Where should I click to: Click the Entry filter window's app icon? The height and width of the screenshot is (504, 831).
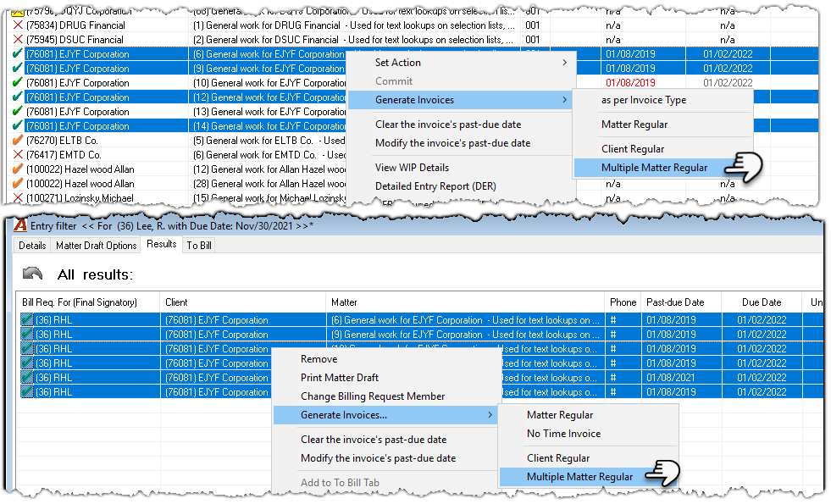point(20,225)
